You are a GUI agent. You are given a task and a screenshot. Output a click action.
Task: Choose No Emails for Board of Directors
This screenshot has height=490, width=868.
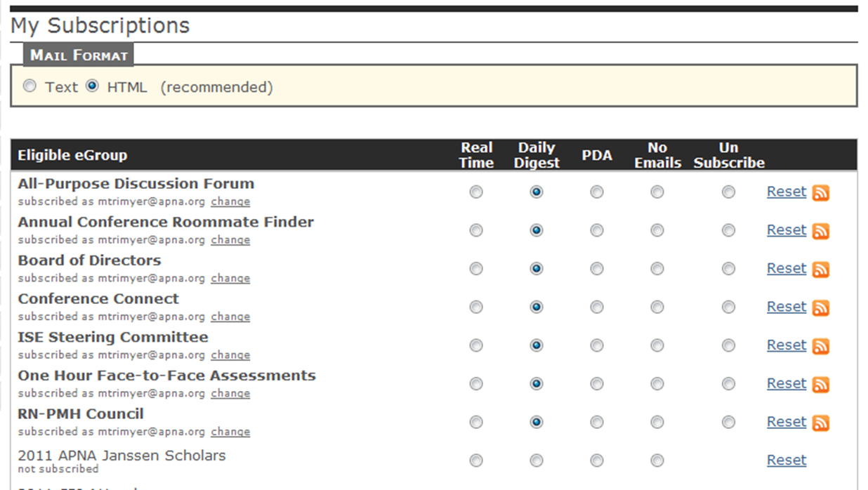tap(657, 269)
